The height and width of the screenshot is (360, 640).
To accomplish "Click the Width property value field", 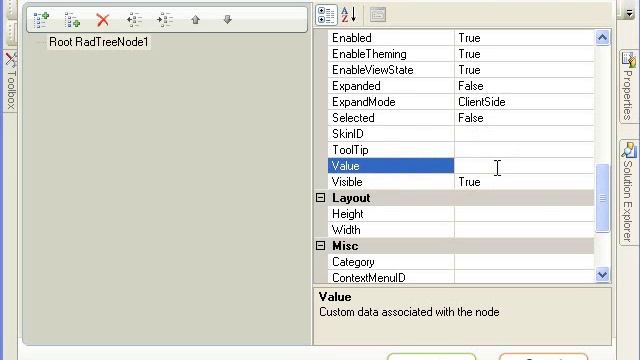I will pos(524,230).
